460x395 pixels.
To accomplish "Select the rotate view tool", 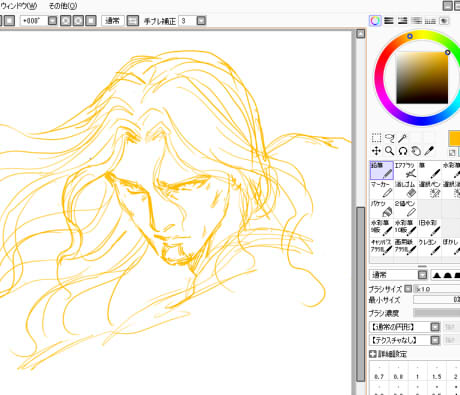I will (403, 151).
